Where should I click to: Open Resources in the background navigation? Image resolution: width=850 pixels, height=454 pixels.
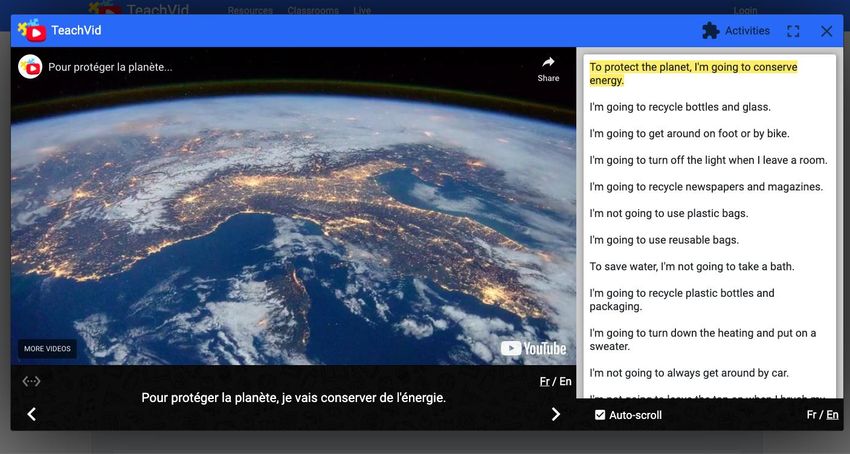click(x=250, y=10)
